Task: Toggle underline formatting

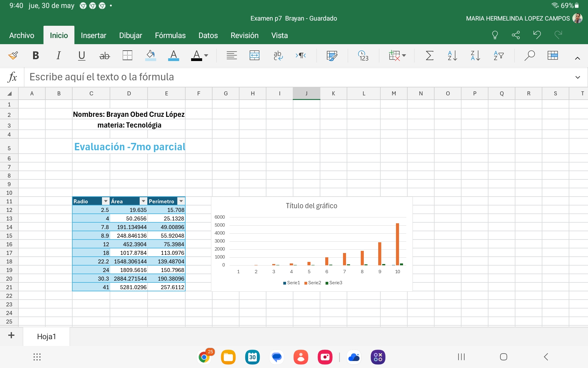Action: pyautogui.click(x=81, y=56)
